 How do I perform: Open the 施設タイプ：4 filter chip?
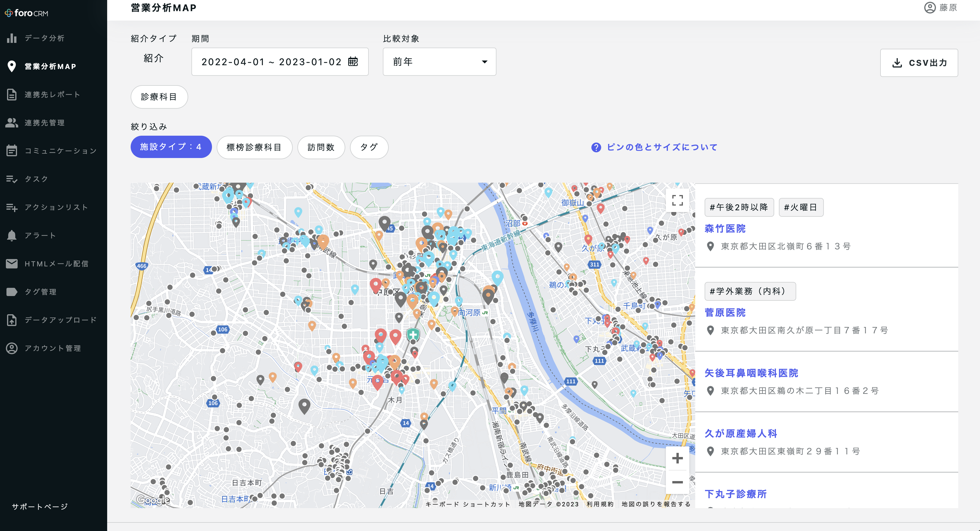[x=171, y=147]
